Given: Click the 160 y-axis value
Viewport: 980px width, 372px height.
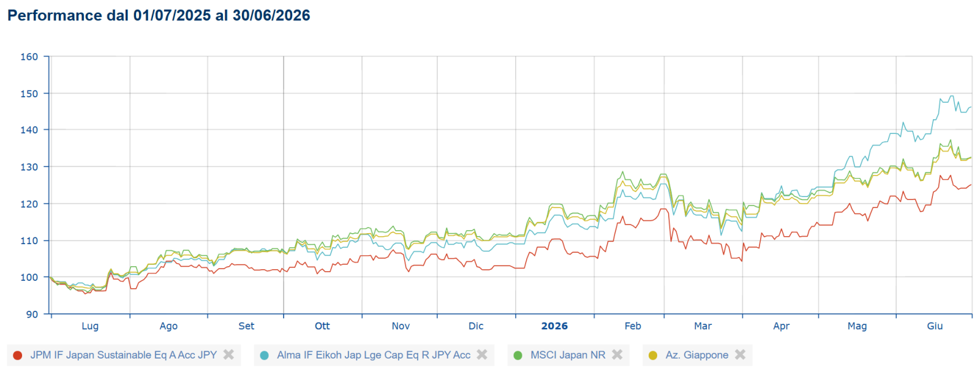Looking at the screenshot, I should (29, 57).
